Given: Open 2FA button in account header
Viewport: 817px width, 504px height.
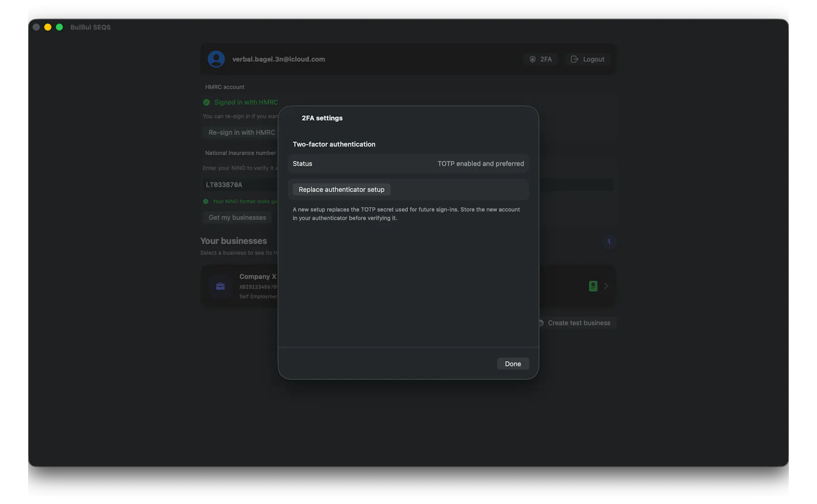Looking at the screenshot, I should [540, 59].
